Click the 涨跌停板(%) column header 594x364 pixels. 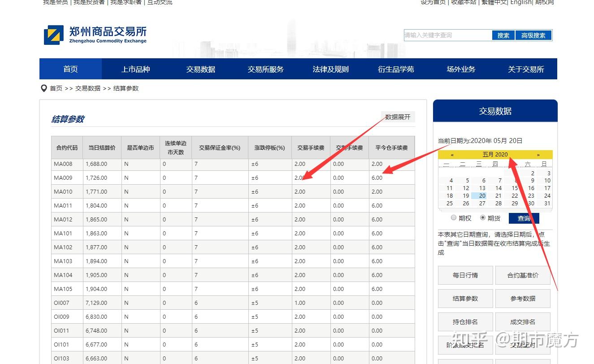tap(270, 147)
